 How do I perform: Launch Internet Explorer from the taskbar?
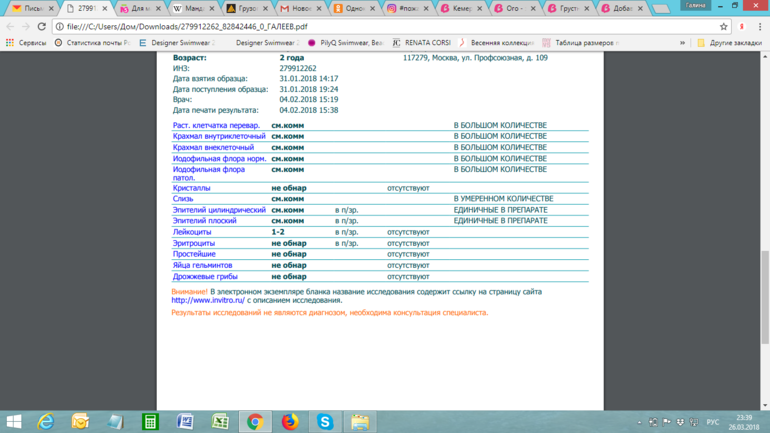click(x=46, y=422)
